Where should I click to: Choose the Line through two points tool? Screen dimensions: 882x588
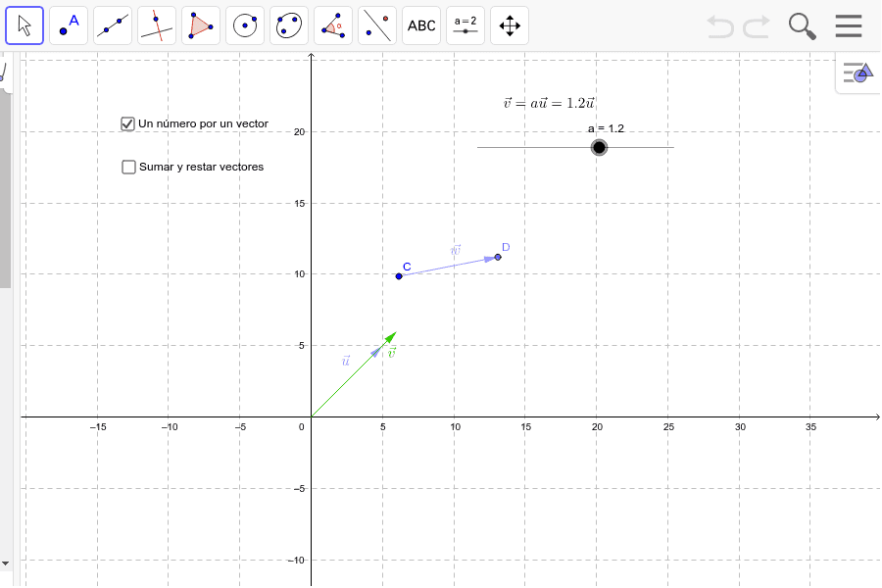113,25
